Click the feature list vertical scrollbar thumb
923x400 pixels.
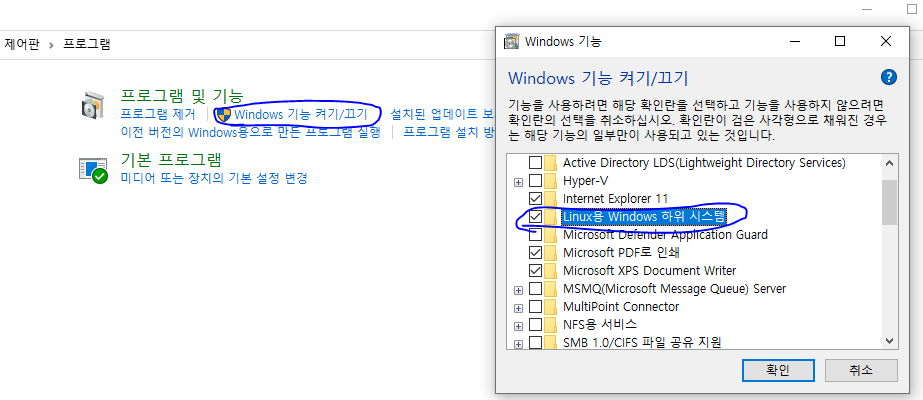(889, 201)
